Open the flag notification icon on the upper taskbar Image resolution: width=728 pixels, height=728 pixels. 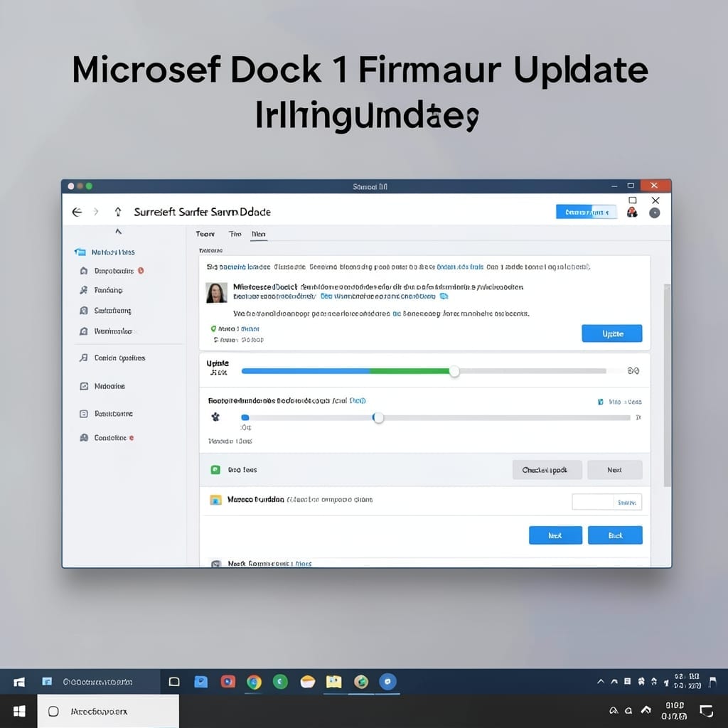pyautogui.click(x=712, y=682)
